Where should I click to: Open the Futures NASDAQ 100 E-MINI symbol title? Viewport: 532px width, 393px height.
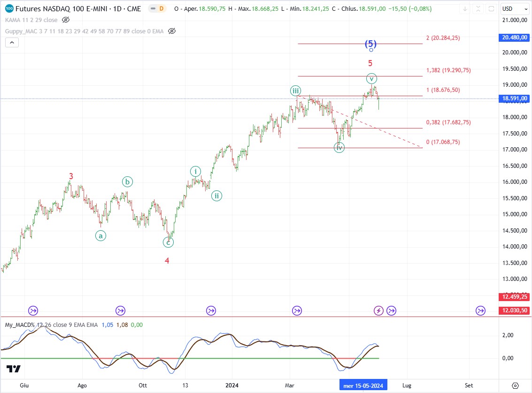[78, 9]
